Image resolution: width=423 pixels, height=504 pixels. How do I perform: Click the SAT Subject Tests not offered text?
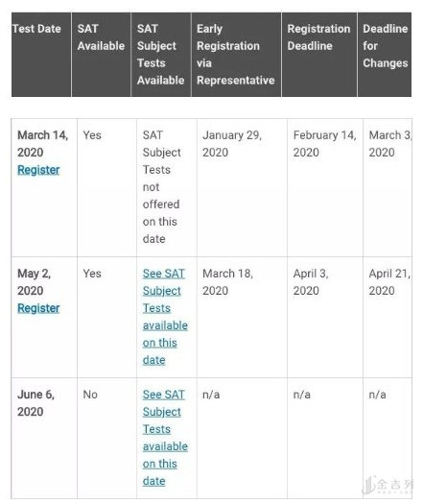point(161,187)
